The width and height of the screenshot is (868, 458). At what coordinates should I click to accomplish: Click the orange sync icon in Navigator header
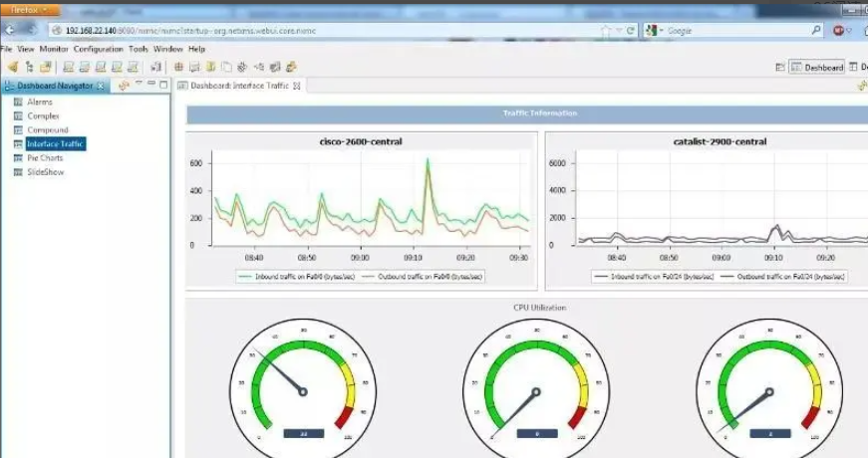pos(124,86)
